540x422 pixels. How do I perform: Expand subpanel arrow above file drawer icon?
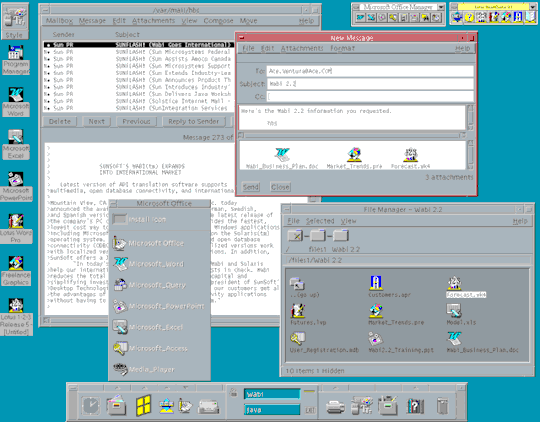(x=117, y=388)
